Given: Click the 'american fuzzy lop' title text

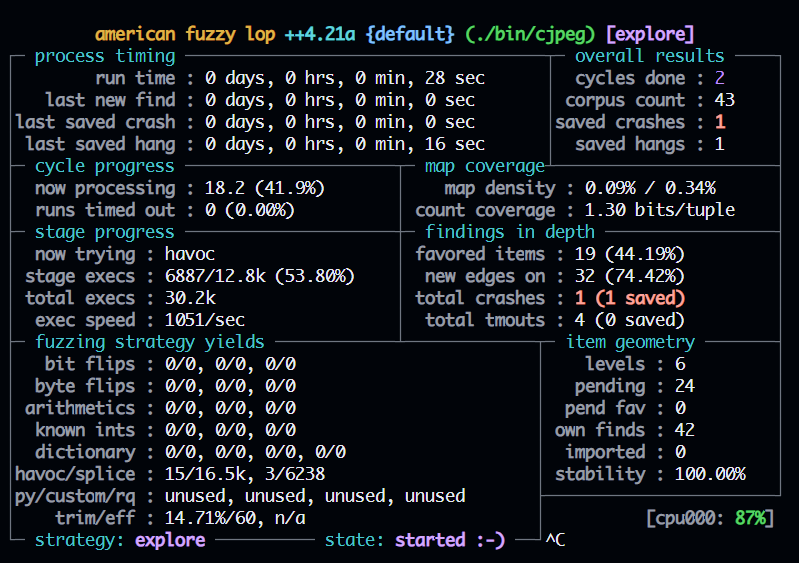Looking at the screenshot, I should click(x=185, y=34).
